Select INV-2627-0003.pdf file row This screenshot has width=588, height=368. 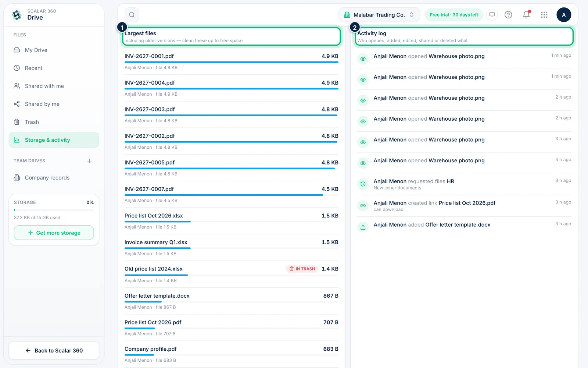click(x=232, y=114)
